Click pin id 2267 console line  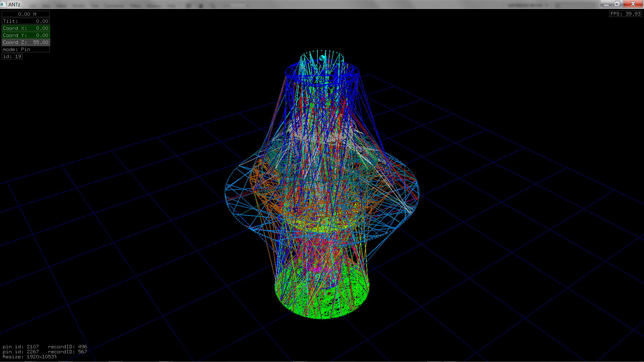tap(45, 352)
